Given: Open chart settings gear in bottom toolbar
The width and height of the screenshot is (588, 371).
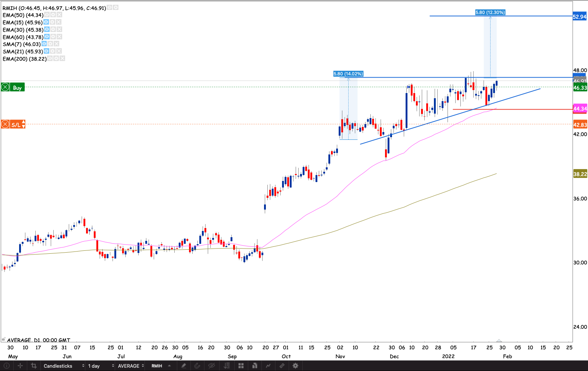Looking at the screenshot, I should (x=295, y=366).
